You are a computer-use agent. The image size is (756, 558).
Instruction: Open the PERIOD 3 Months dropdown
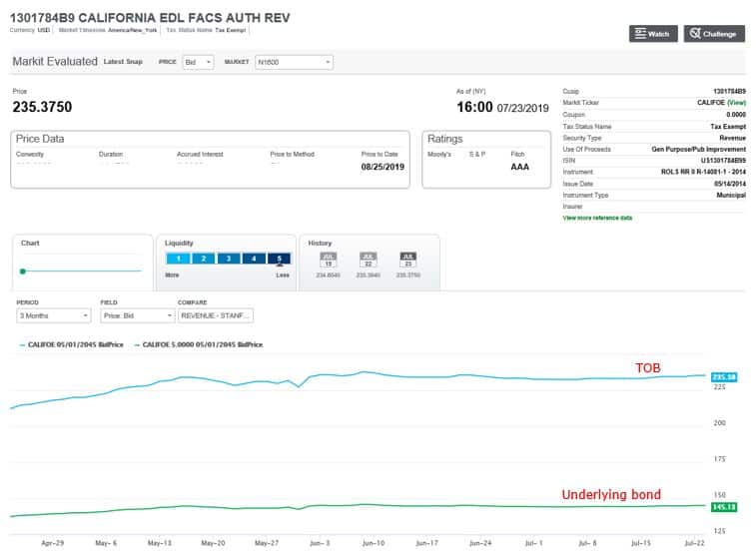point(54,315)
